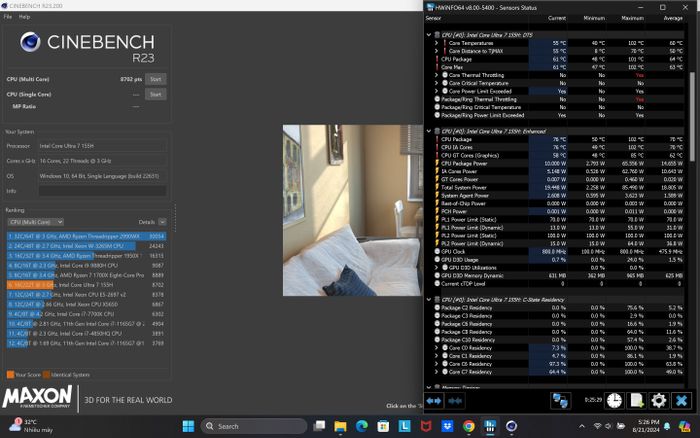Select the PL1 Power Limit (Static) row
Screen dimensions: 700x438
point(558,220)
